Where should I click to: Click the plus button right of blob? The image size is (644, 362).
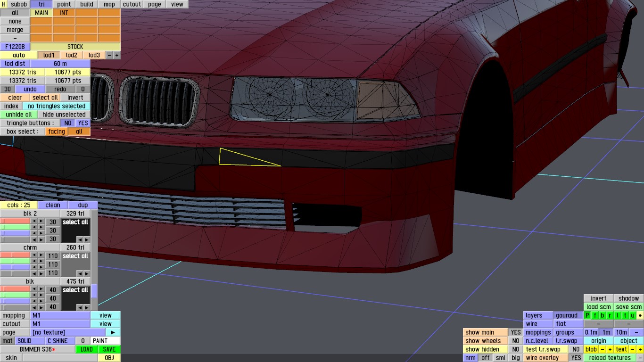click(x=610, y=349)
